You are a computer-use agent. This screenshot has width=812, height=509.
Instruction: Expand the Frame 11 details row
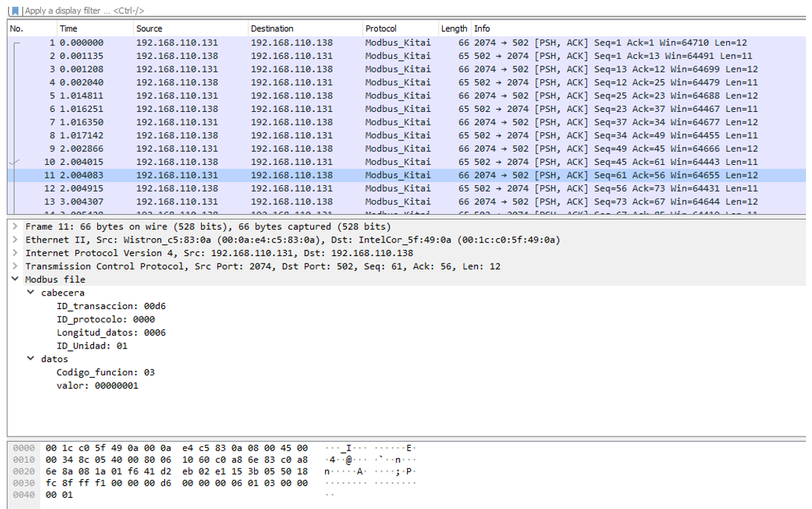pos(15,227)
